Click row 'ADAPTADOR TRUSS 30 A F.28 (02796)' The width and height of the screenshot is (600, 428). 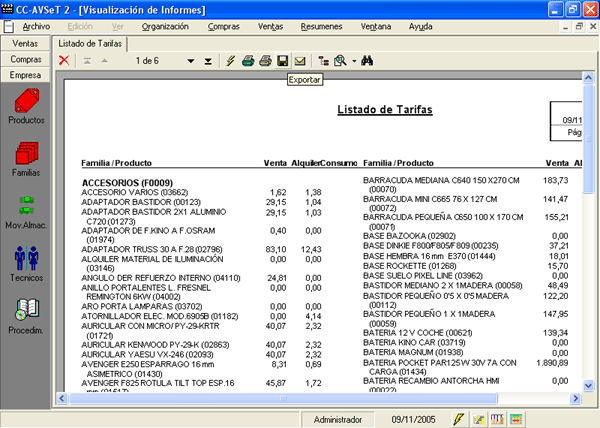pyautogui.click(x=152, y=249)
